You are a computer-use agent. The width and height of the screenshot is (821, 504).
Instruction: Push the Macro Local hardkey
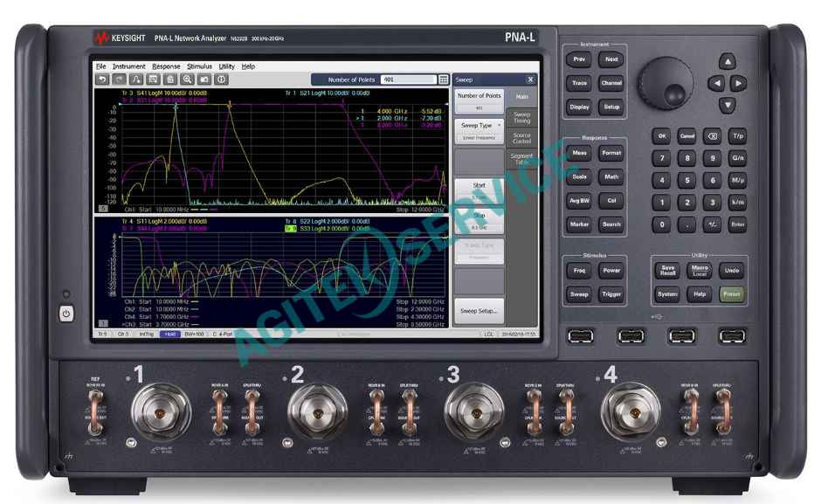click(700, 270)
